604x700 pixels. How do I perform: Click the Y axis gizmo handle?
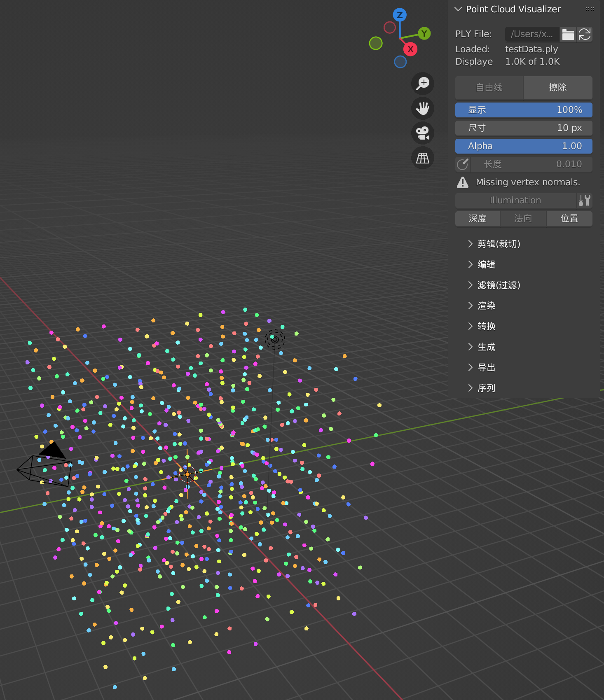point(424,33)
